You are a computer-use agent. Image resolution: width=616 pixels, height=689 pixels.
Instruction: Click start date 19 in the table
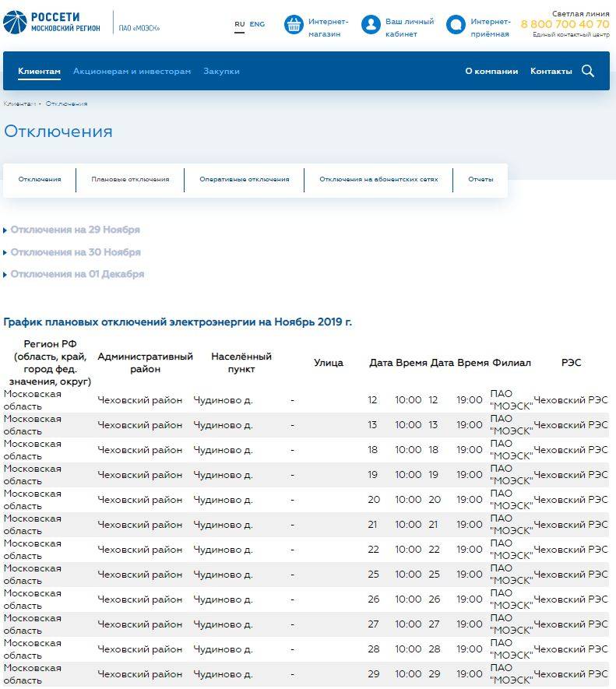point(373,475)
